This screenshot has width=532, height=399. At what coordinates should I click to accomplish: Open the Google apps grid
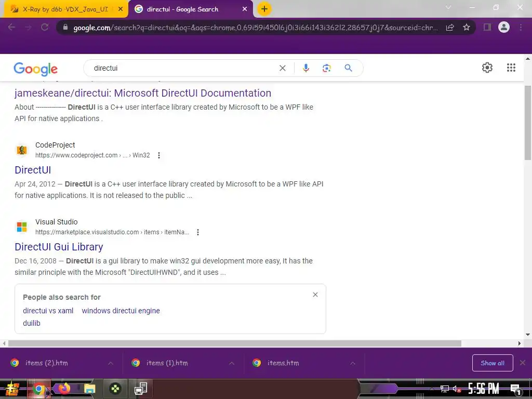pos(511,68)
